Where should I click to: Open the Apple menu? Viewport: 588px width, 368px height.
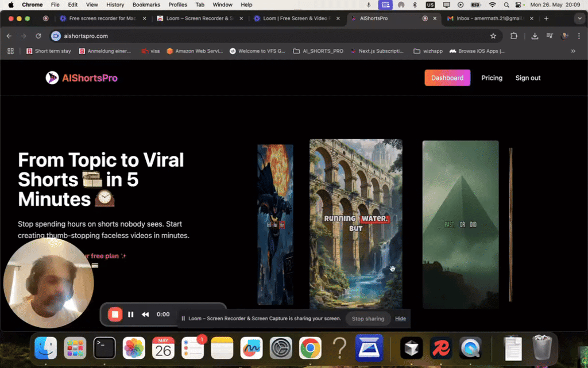point(11,5)
